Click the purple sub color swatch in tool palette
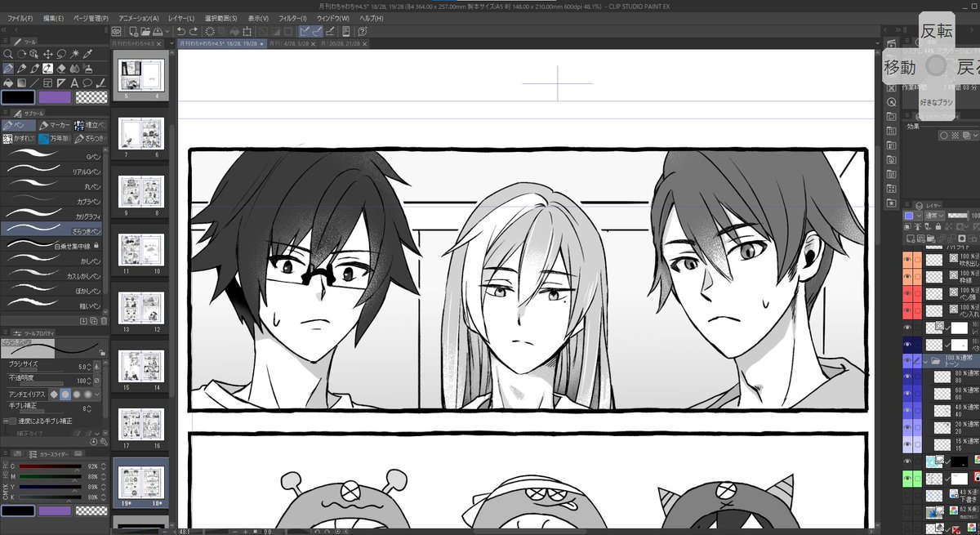 coord(55,97)
